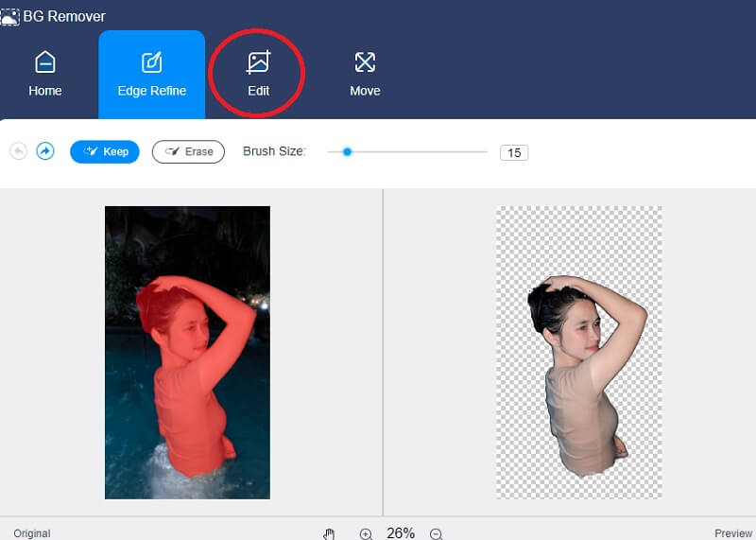Viewport: 756px width, 540px height.
Task: Select the Move tool tab
Action: (x=365, y=75)
